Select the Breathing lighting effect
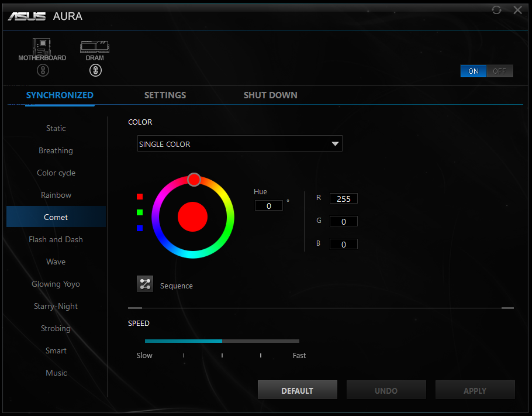532x416 pixels. point(56,150)
